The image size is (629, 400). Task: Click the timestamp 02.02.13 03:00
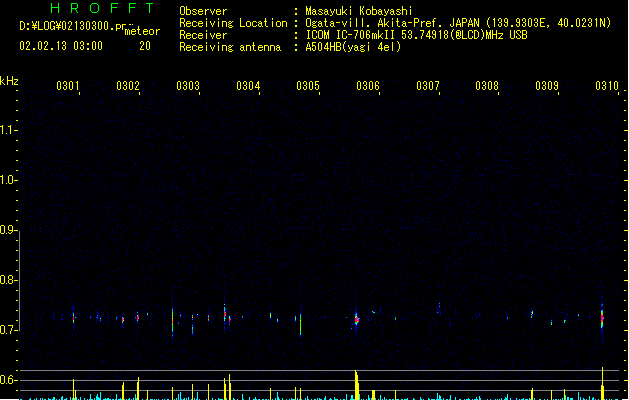61,46
